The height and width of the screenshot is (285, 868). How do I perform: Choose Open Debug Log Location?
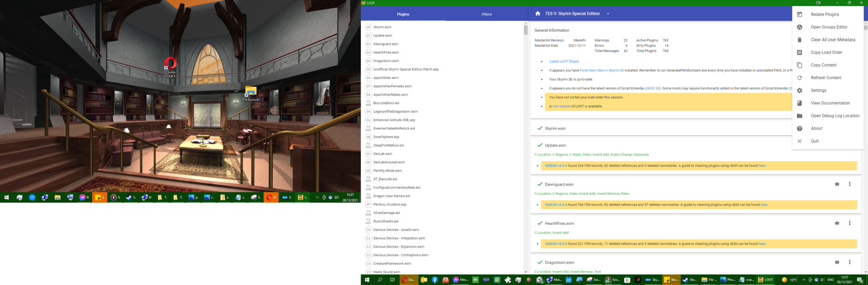[828, 116]
